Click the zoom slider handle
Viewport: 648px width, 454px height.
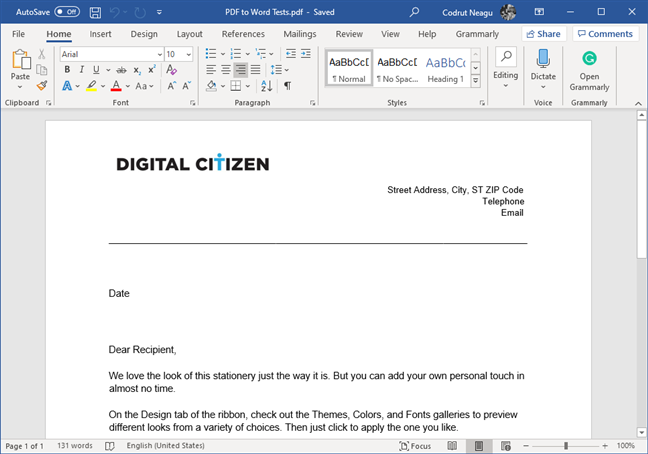tap(566, 446)
